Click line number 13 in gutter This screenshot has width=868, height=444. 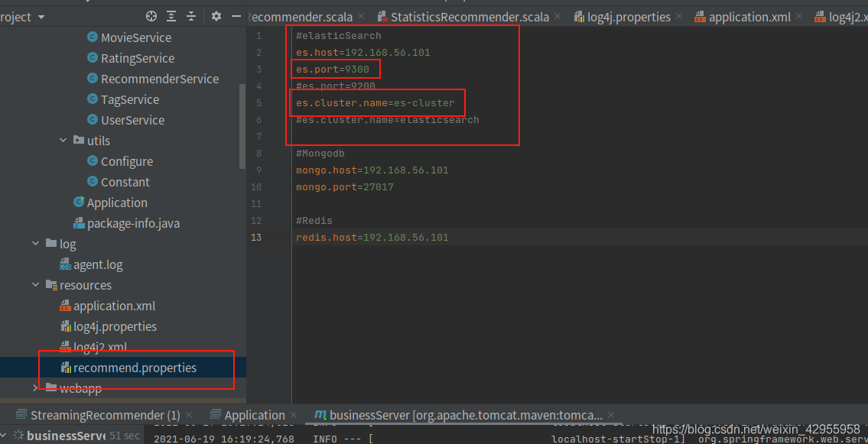(256, 237)
